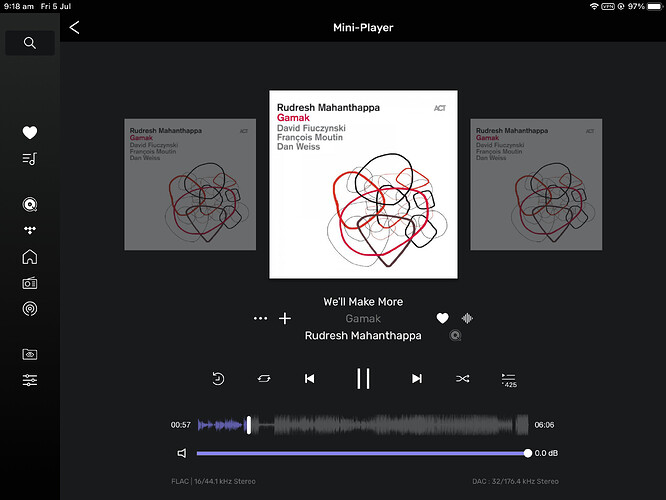Toggle repeat mode
The image size is (666, 500).
[264, 379]
